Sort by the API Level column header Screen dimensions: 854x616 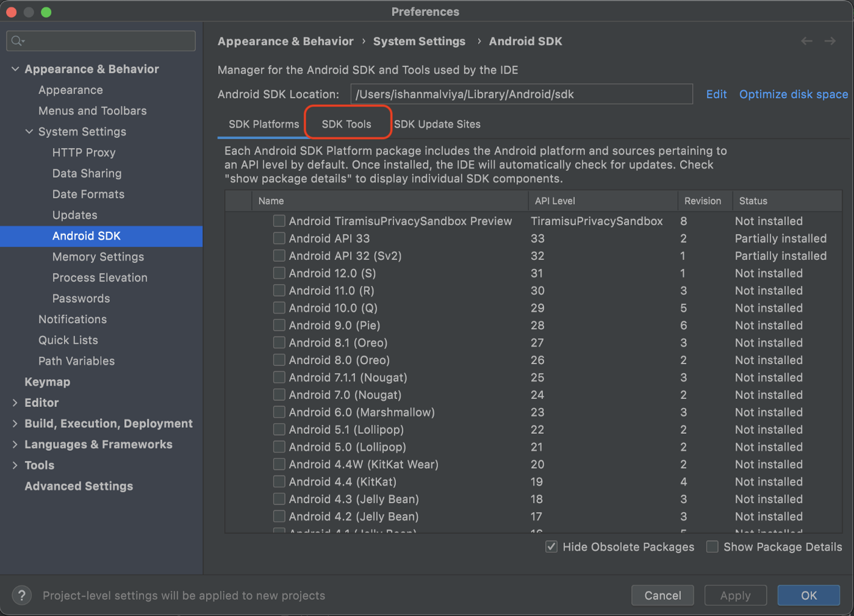(603, 201)
